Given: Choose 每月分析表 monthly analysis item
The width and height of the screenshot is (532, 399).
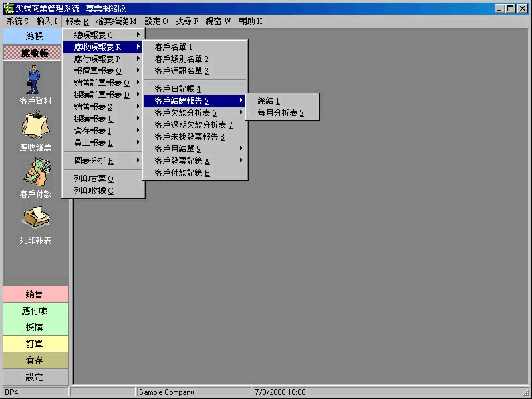Looking at the screenshot, I should 280,113.
